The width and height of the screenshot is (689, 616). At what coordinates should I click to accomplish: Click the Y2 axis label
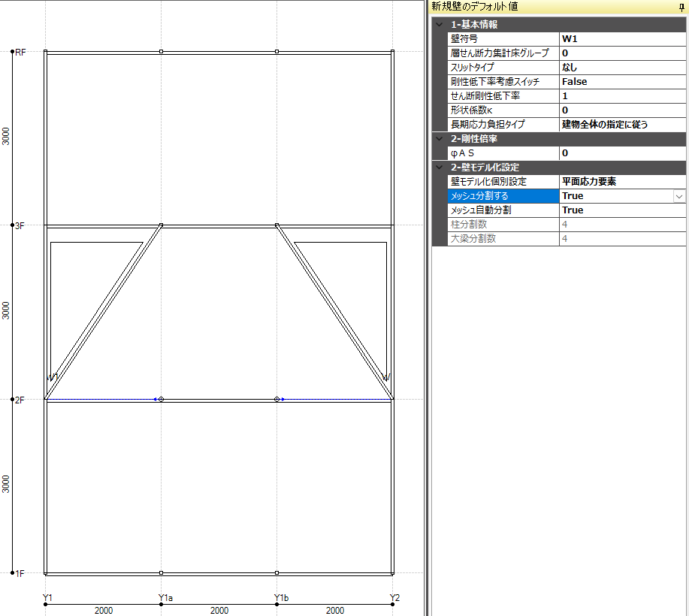pyautogui.click(x=394, y=598)
